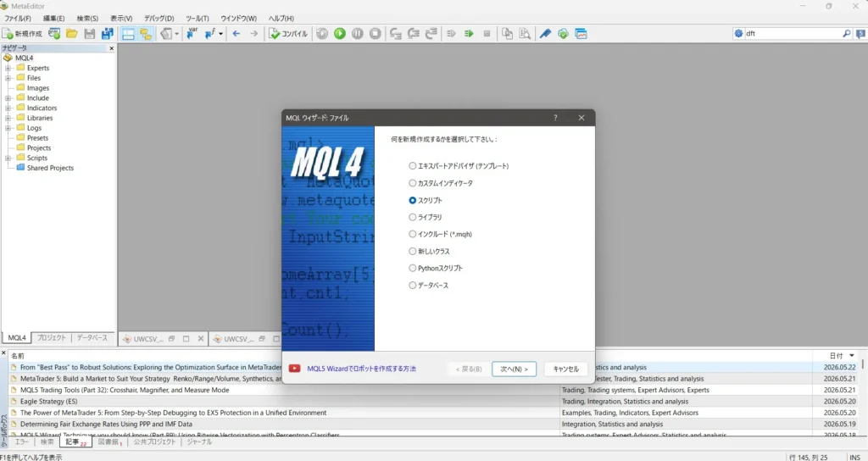Switch to the エラー toolbox tab
Image resolution: width=868 pixels, height=461 pixels.
tap(21, 442)
